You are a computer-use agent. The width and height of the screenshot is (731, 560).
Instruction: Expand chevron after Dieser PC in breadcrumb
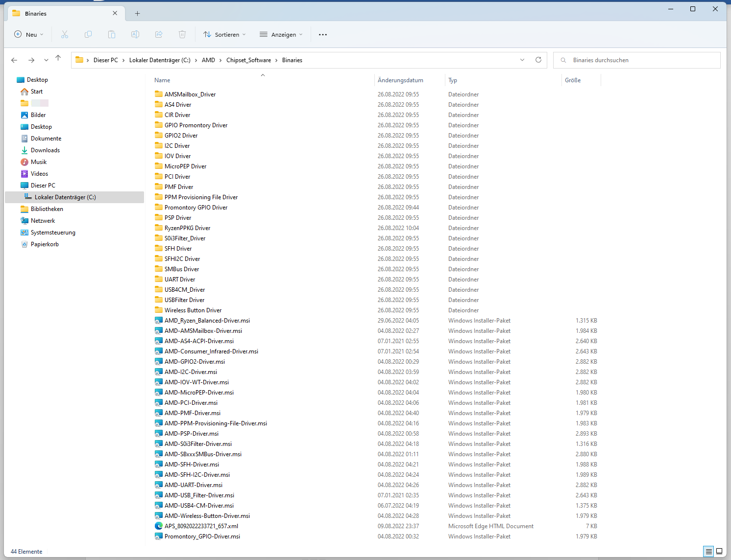123,60
